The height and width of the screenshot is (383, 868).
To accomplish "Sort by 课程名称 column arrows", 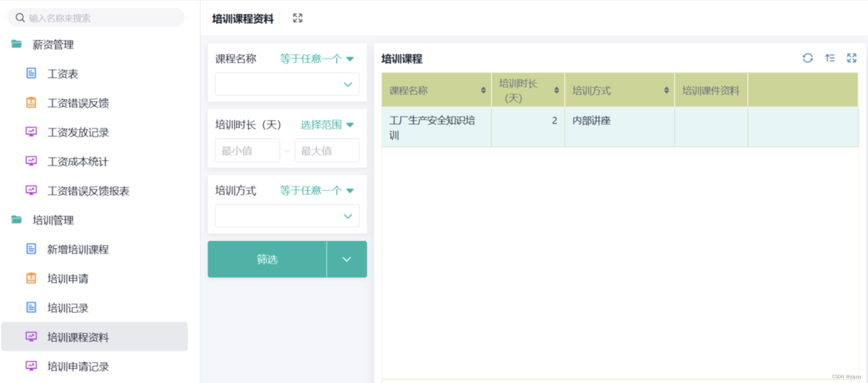I will [x=483, y=90].
